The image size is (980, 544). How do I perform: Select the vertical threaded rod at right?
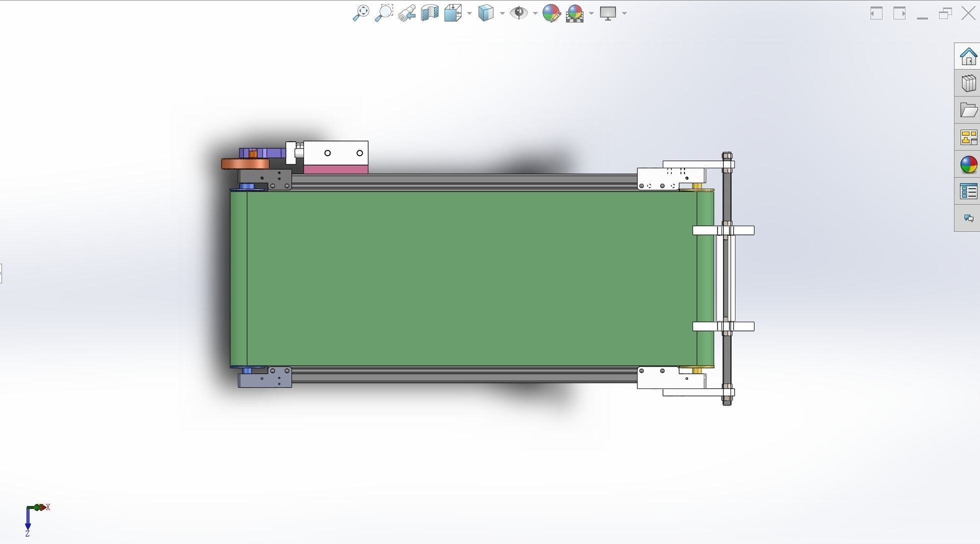[727, 279]
